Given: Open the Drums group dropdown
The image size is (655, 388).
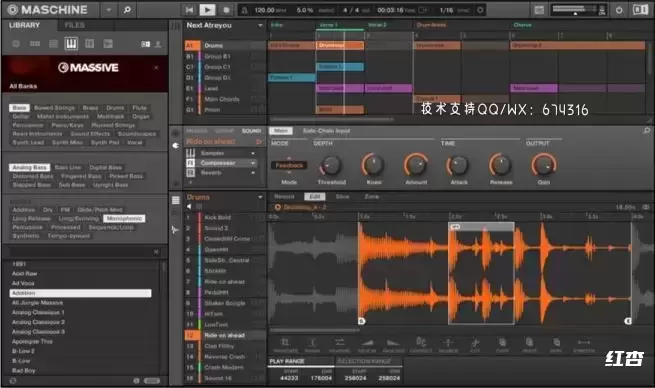Looking at the screenshot, I should point(260,197).
